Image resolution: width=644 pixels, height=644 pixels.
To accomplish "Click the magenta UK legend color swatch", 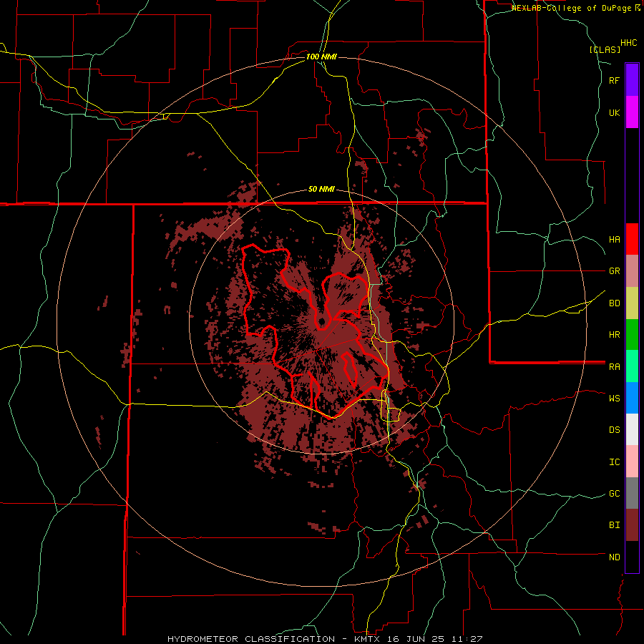I will coord(632,112).
